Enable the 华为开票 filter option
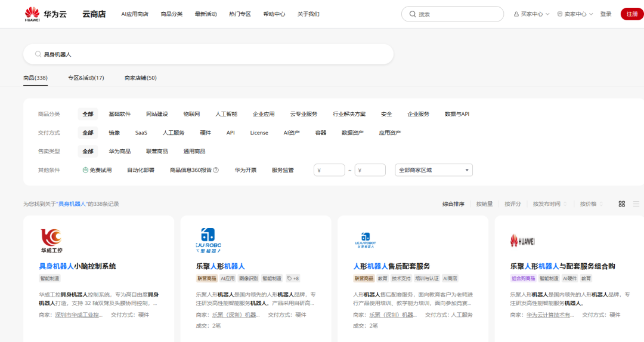Screen dimensions: 644x342 pyautogui.click(x=246, y=170)
